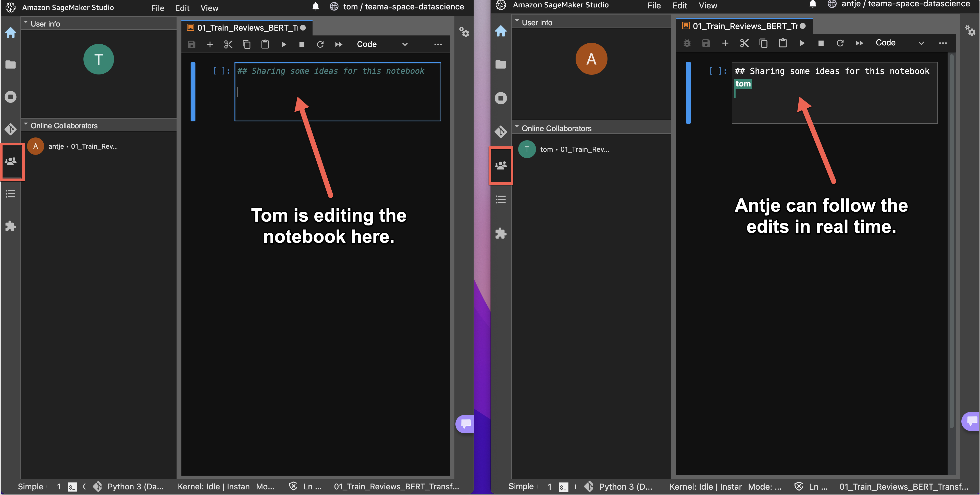
Task: Click the debugger bug icon in Antje's toolbar
Action: click(x=687, y=43)
